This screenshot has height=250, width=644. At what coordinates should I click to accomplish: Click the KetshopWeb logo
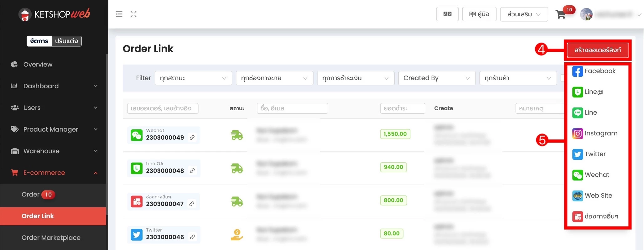(x=54, y=14)
